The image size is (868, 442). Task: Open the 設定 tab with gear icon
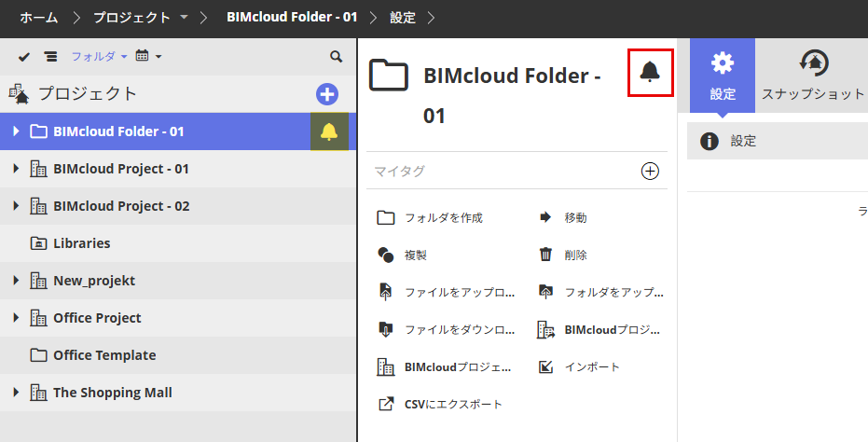click(723, 76)
